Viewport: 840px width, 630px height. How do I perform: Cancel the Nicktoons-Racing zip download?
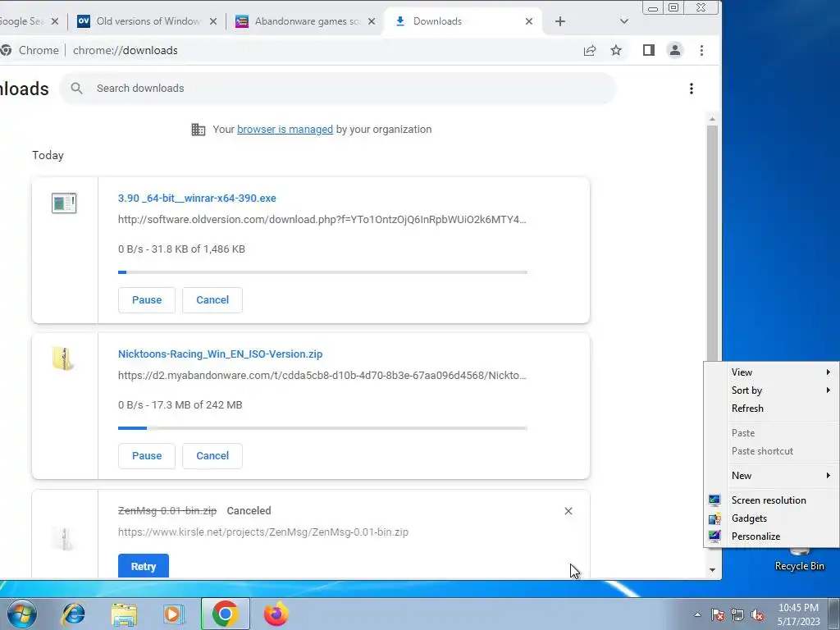[212, 456]
